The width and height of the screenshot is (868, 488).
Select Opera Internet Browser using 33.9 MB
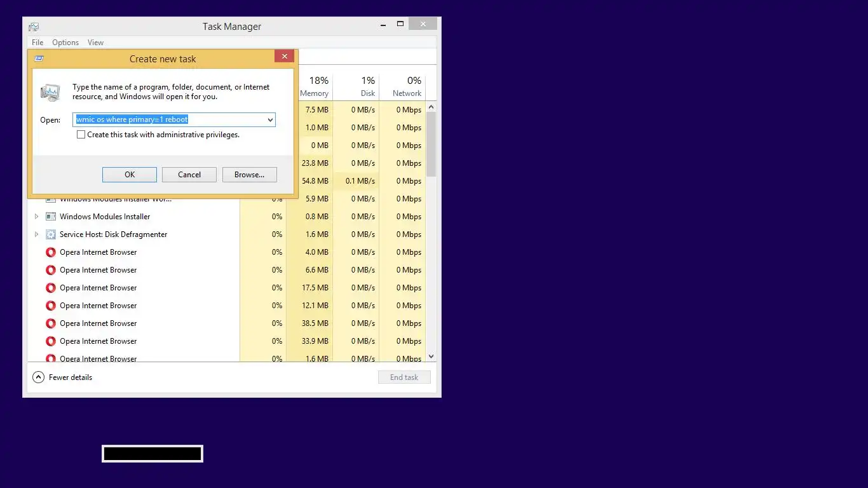pos(98,341)
